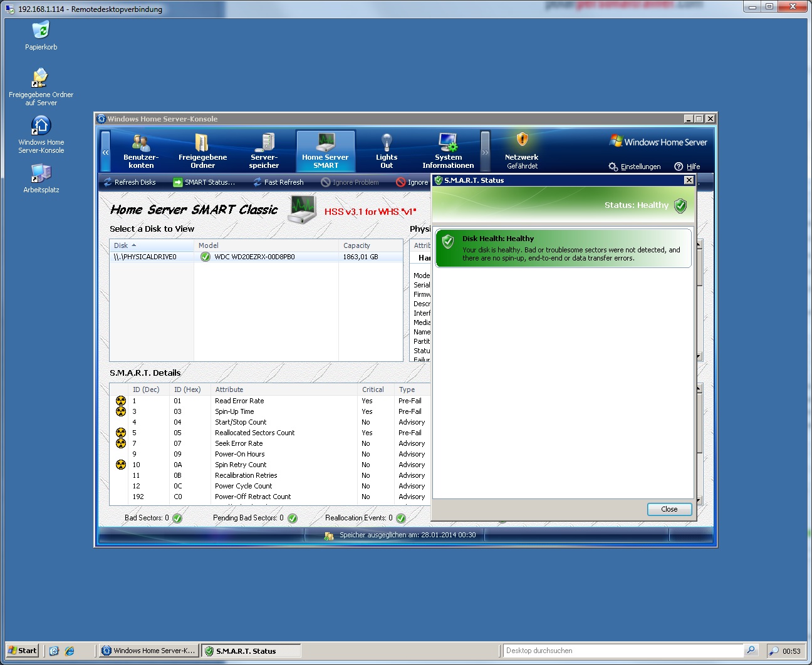The height and width of the screenshot is (665, 812).
Task: Click the shield icon in the Disk Health message
Action: 448,241
